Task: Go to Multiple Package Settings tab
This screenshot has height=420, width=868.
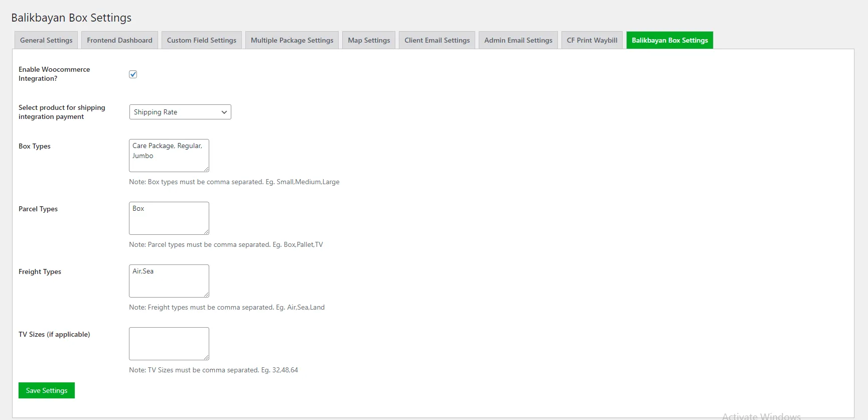Action: [x=292, y=40]
